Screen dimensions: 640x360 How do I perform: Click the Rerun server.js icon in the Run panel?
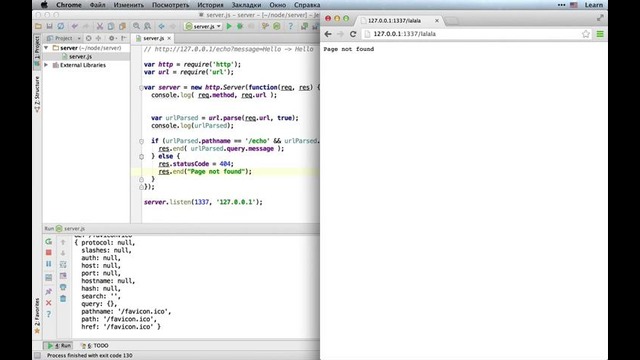[49, 241]
